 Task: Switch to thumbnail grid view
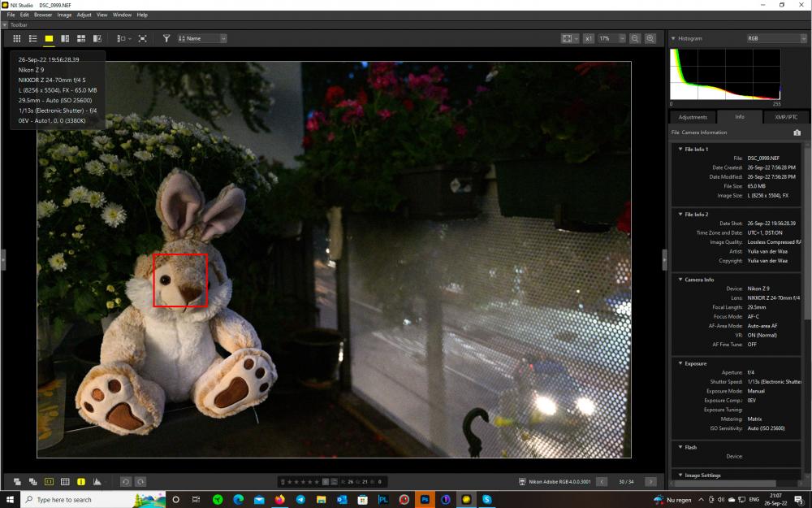coord(16,38)
